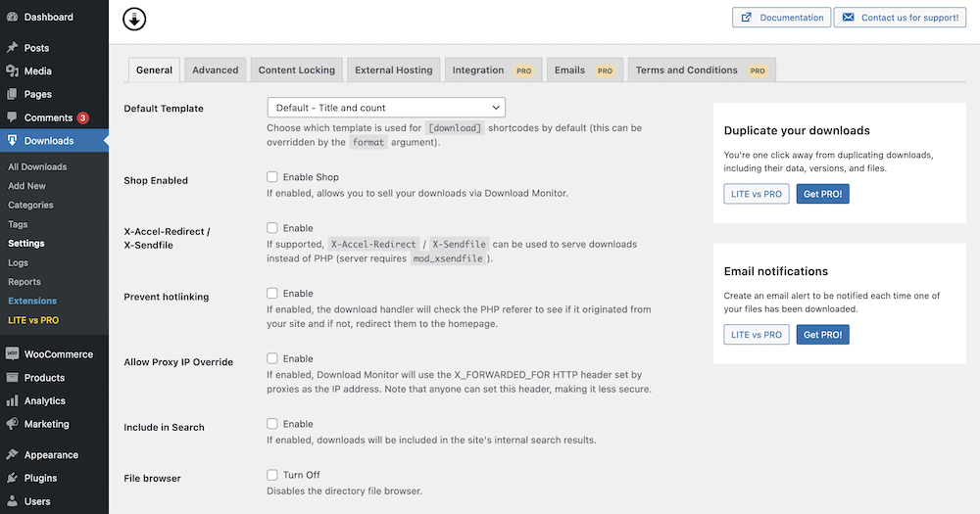
Task: Click the [download] shortcode code text
Action: [455, 128]
